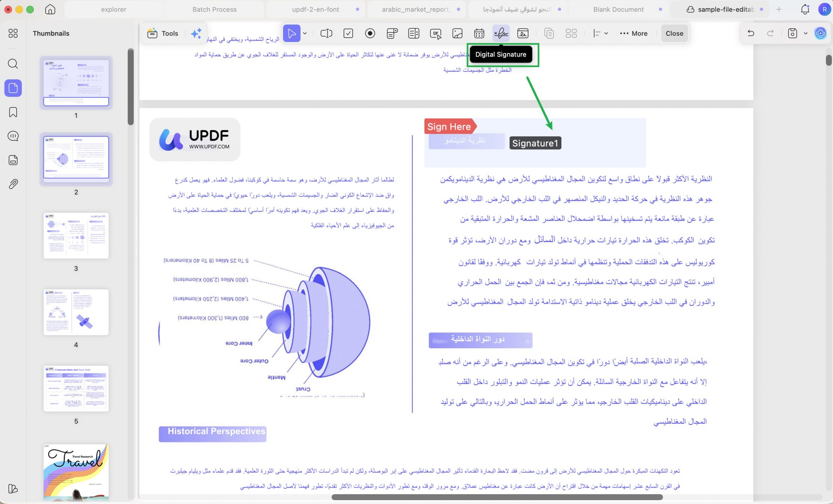The width and height of the screenshot is (833, 504).
Task: Select the Text Field form tool
Action: pyautogui.click(x=326, y=33)
